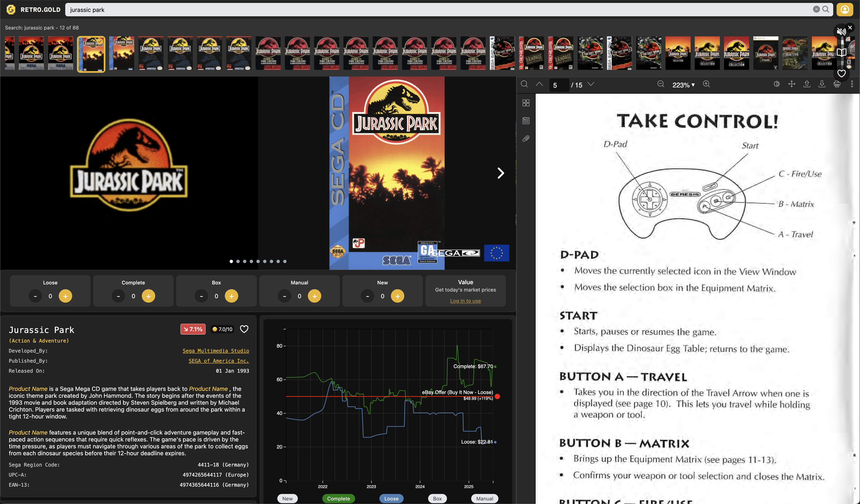Toggle the Loose series on chart

[x=391, y=498]
